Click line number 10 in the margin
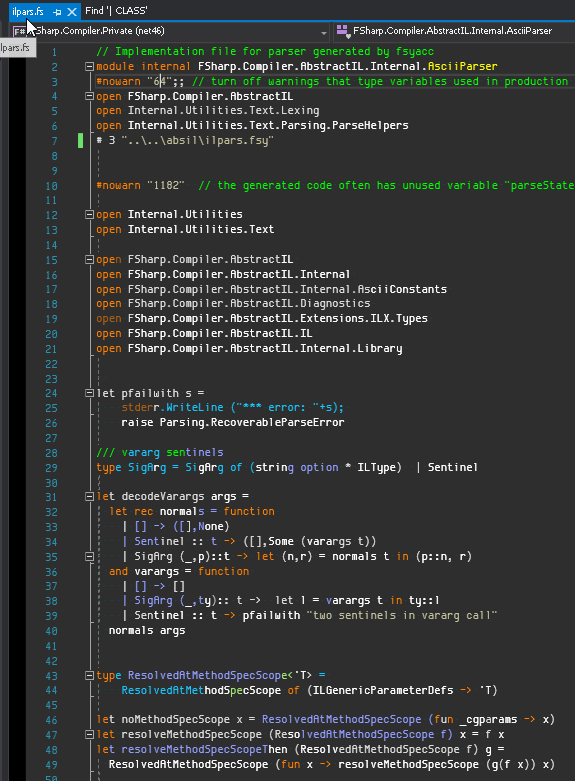 [51, 186]
